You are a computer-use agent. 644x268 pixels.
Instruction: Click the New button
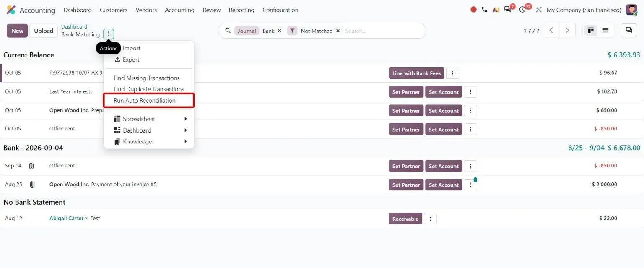point(17,31)
